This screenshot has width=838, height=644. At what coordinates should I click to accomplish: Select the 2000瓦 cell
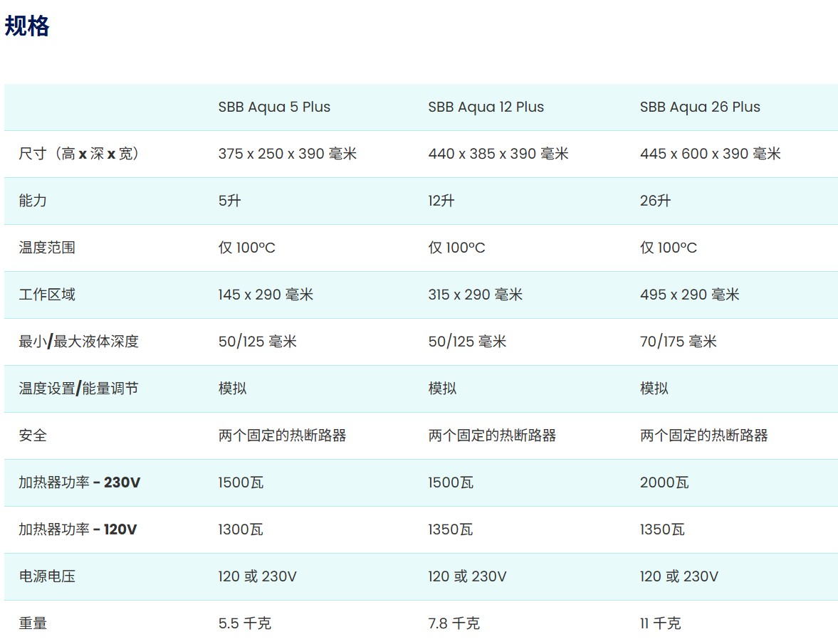(x=664, y=482)
